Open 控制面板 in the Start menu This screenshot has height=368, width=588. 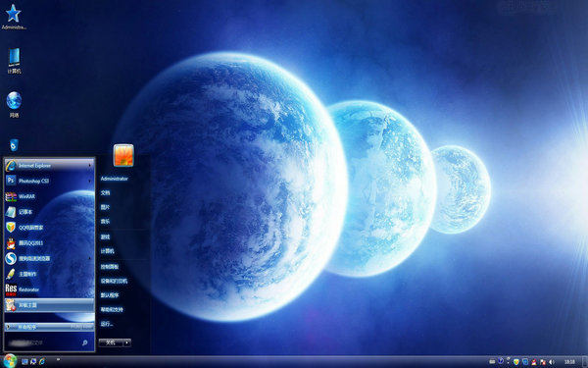tap(110, 267)
